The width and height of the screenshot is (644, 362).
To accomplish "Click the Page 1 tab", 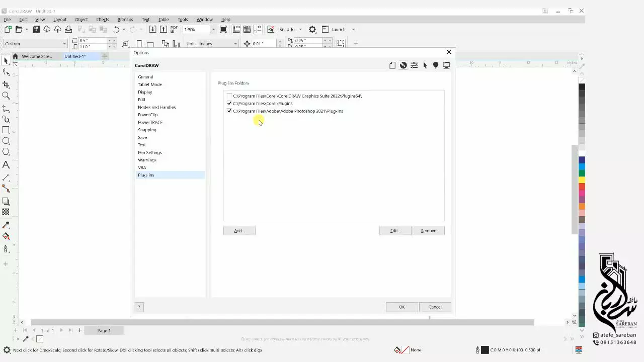I will click(104, 330).
